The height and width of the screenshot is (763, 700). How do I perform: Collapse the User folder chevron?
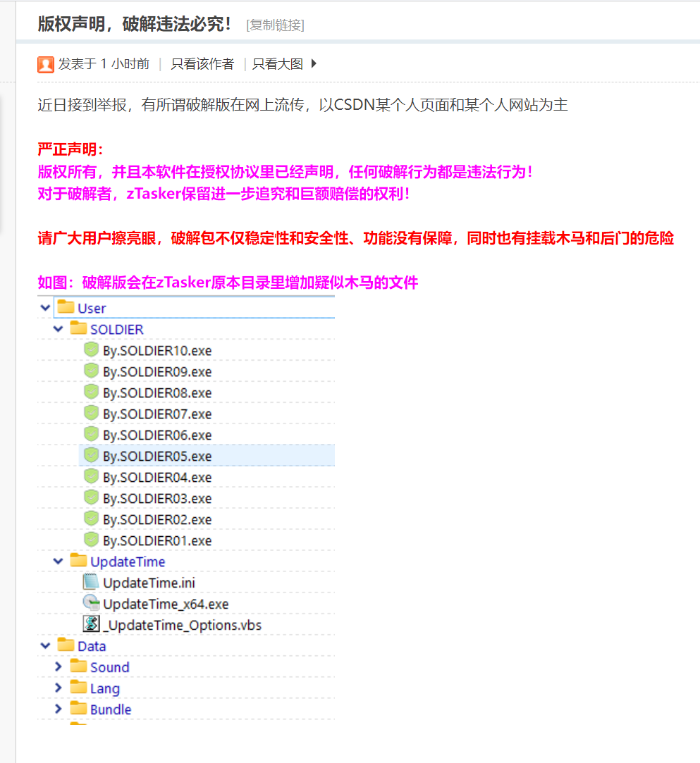pos(45,308)
